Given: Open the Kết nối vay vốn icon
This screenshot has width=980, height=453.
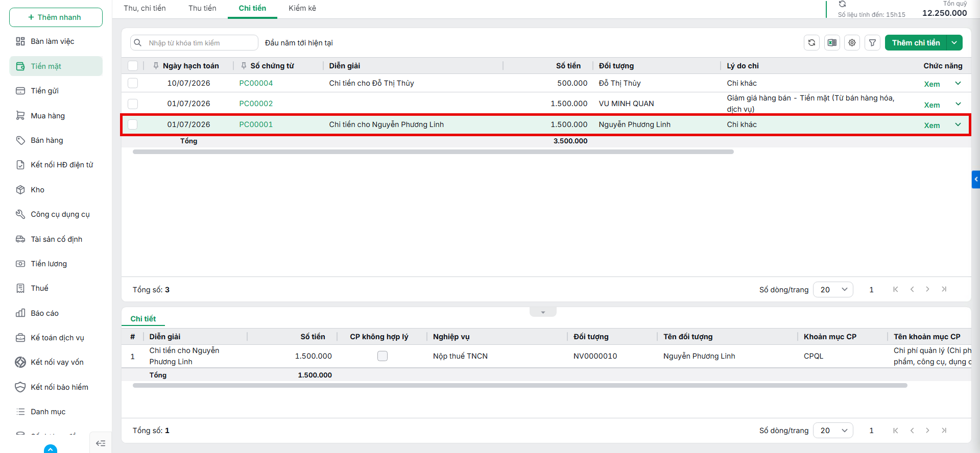Looking at the screenshot, I should click(20, 362).
